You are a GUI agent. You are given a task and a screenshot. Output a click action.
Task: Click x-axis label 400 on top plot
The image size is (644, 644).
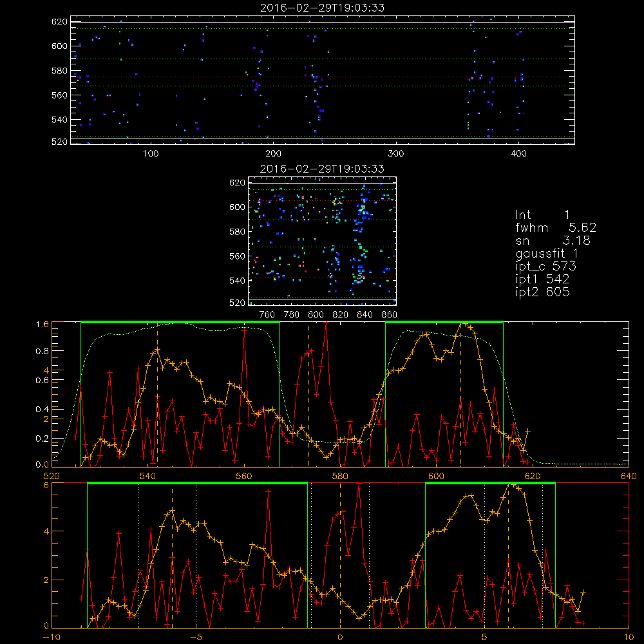click(518, 154)
